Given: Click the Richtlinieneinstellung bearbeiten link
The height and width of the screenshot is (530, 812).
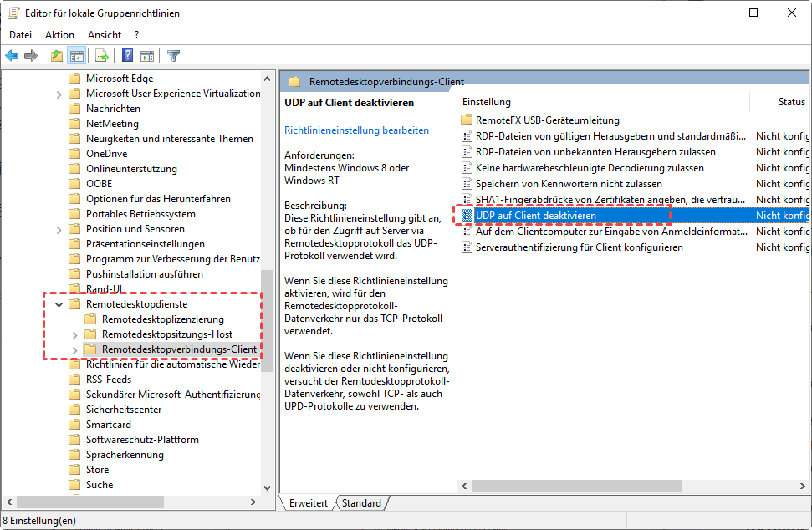Looking at the screenshot, I should click(x=356, y=130).
